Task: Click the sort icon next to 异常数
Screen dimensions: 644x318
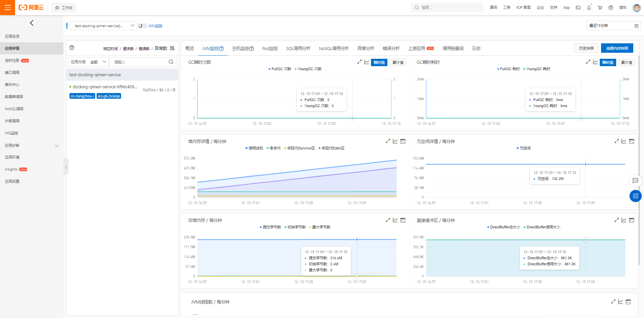Action: (x=172, y=48)
